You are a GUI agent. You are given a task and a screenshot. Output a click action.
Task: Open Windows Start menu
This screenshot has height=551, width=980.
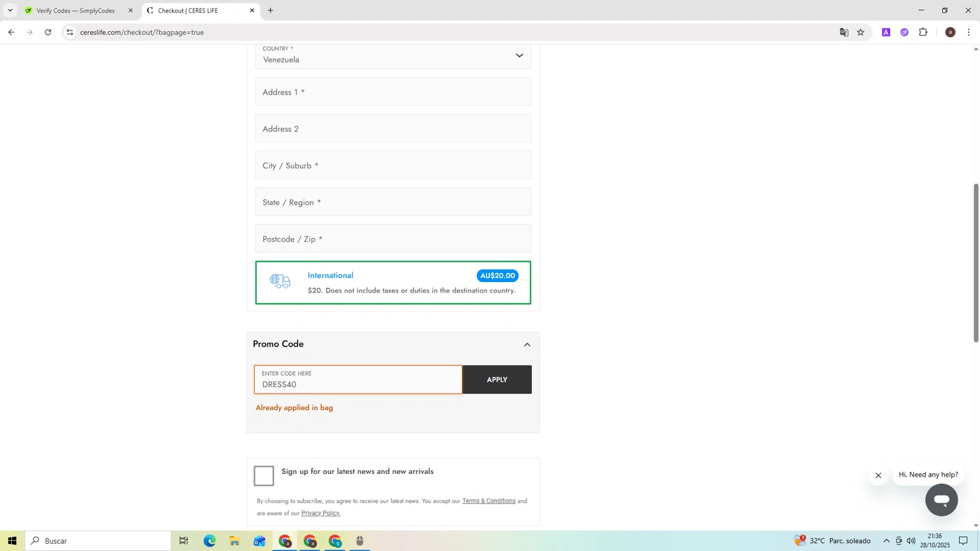[12, 541]
